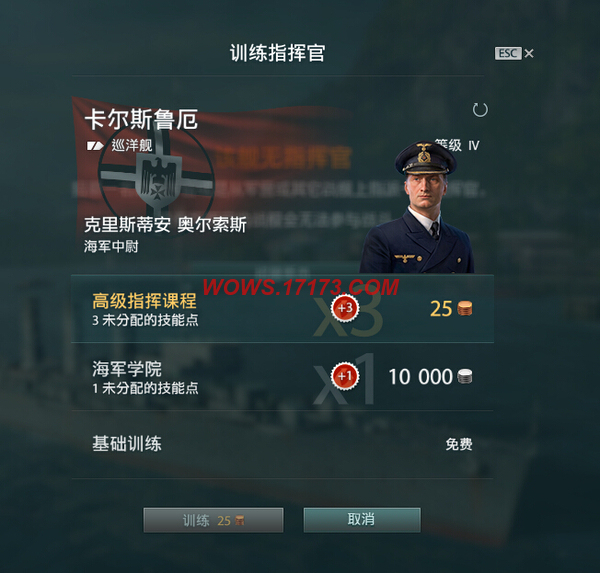Click the cruiser ship class icon
The width and height of the screenshot is (600, 573).
pyautogui.click(x=95, y=146)
